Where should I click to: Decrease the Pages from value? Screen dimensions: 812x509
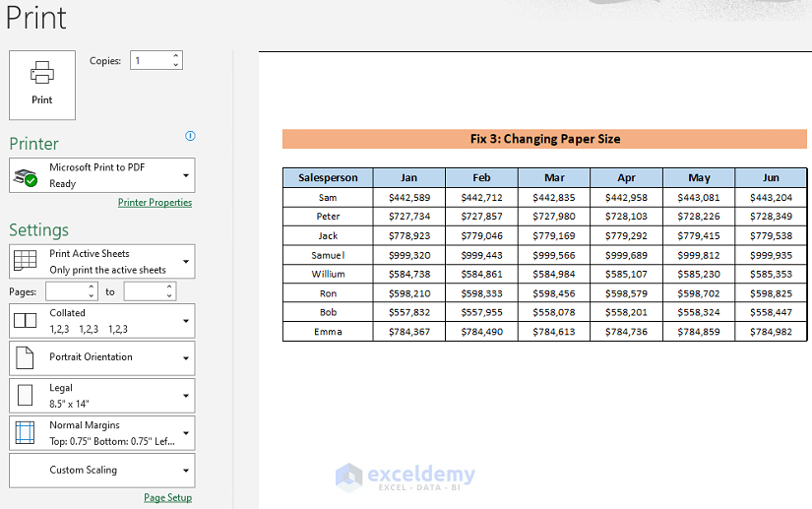pyautogui.click(x=92, y=296)
